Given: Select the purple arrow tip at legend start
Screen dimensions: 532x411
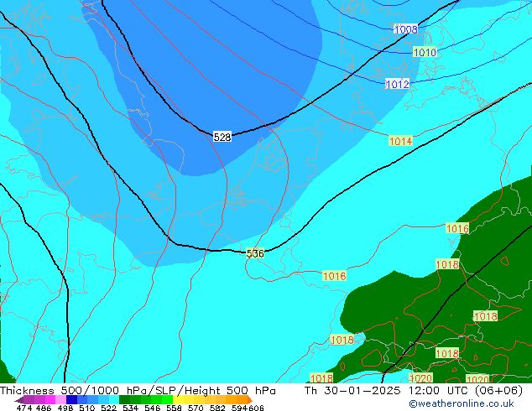Looking at the screenshot, I should (x=19, y=400).
